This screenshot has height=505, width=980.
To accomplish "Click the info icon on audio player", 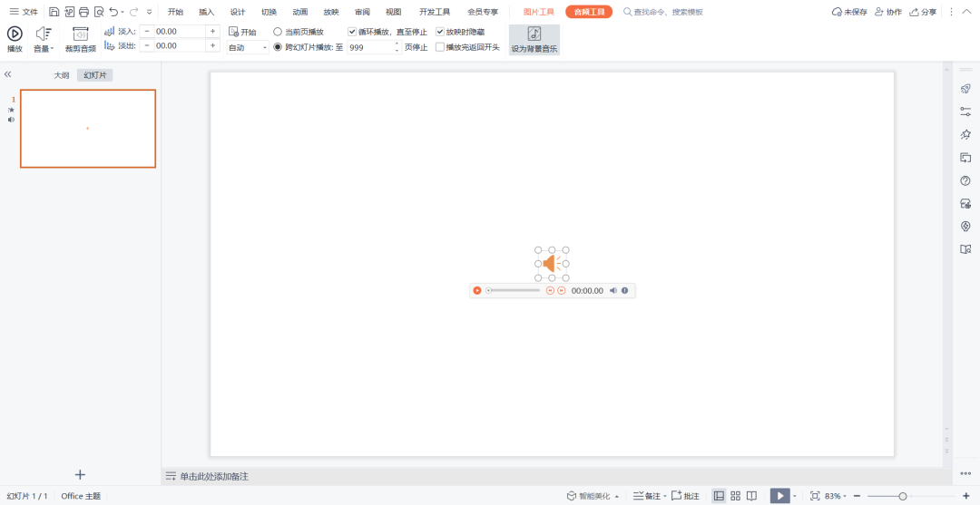I will (624, 290).
